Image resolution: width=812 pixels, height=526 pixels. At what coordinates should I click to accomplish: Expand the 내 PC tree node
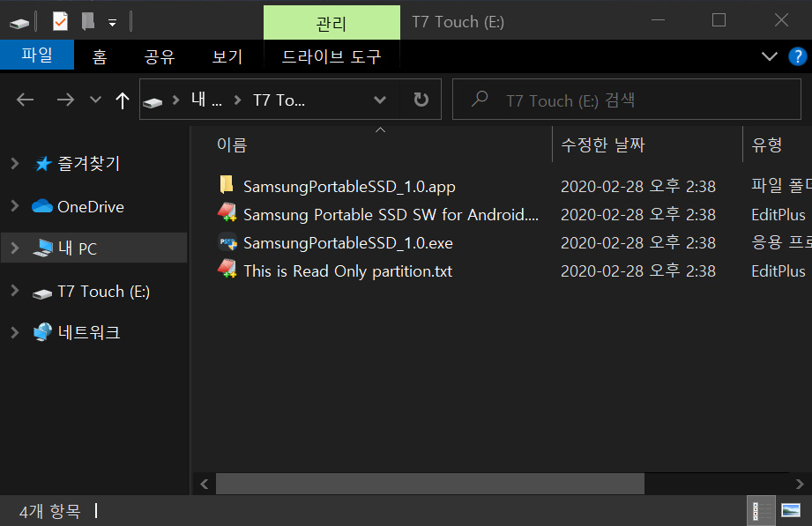coord(14,248)
